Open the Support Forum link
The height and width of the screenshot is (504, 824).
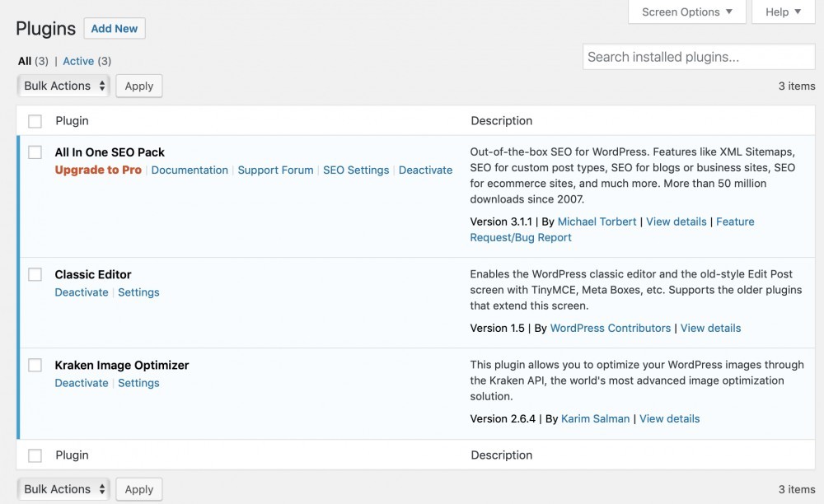[x=275, y=170]
